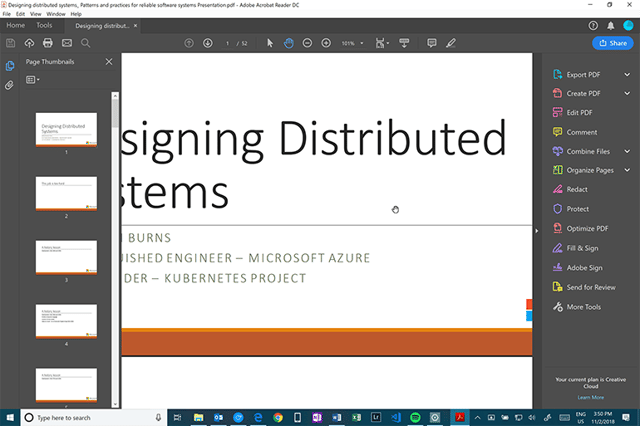Screen dimensions: 640x426
Task: Open the Page Thumbnails pane icon
Action: click(x=10, y=66)
